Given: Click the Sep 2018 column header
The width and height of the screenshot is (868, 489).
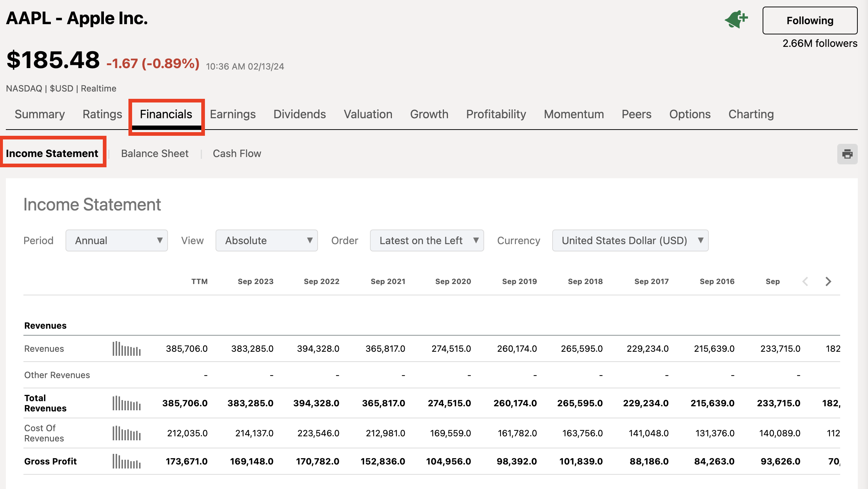Looking at the screenshot, I should (585, 281).
